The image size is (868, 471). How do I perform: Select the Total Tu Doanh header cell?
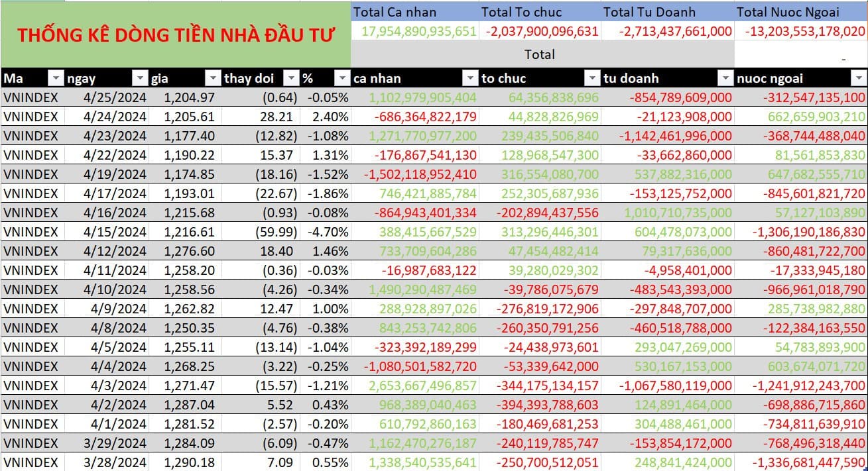click(668, 12)
